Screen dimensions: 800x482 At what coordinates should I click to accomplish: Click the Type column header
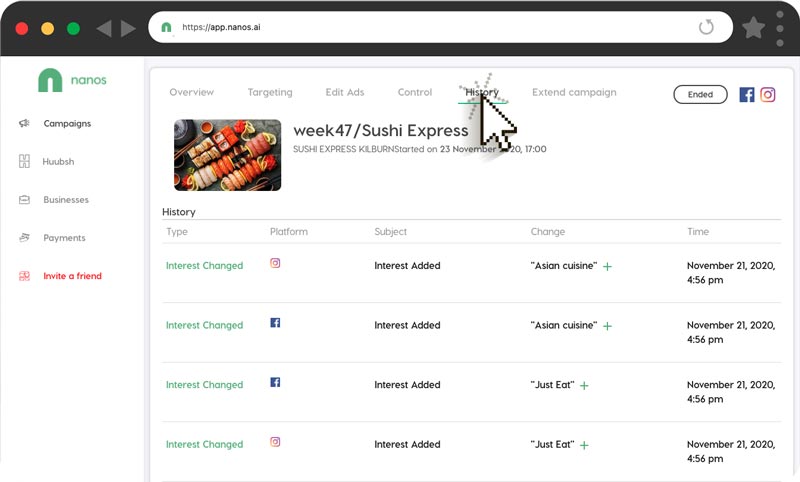point(177,232)
